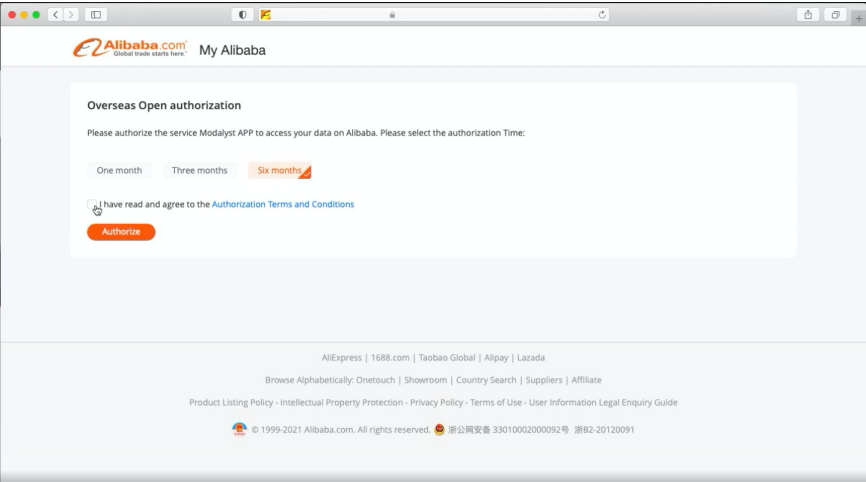866x482 pixels.
Task: Open Authorization Terms and Conditions link
Action: (283, 204)
